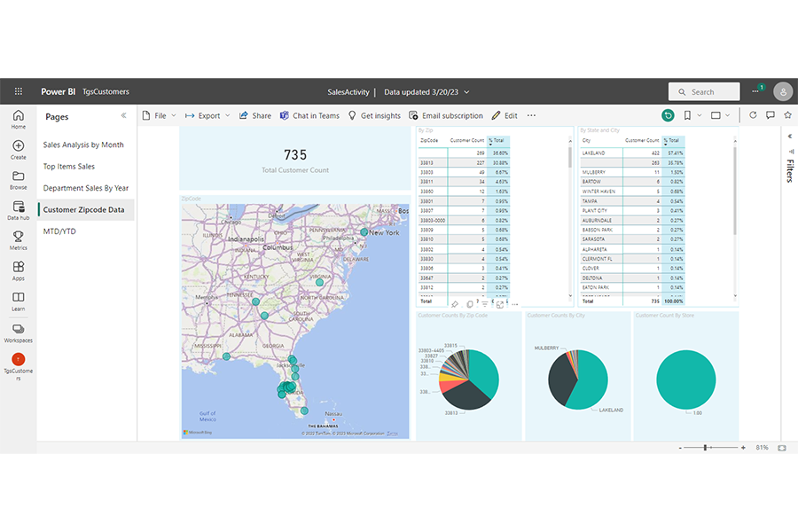This screenshot has width=798, height=532.
Task: Enter focus mode on the visual
Action: click(500, 304)
